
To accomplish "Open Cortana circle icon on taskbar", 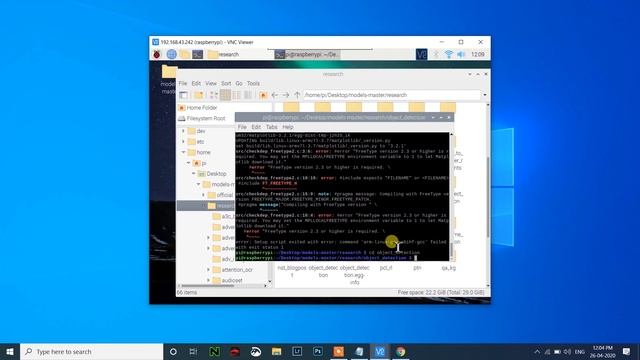I will click(x=173, y=351).
